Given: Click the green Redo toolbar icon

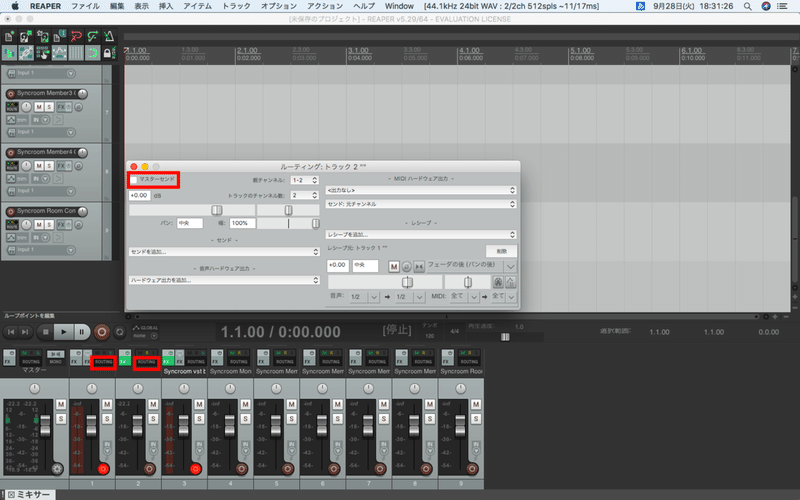Looking at the screenshot, I should click(x=92, y=36).
